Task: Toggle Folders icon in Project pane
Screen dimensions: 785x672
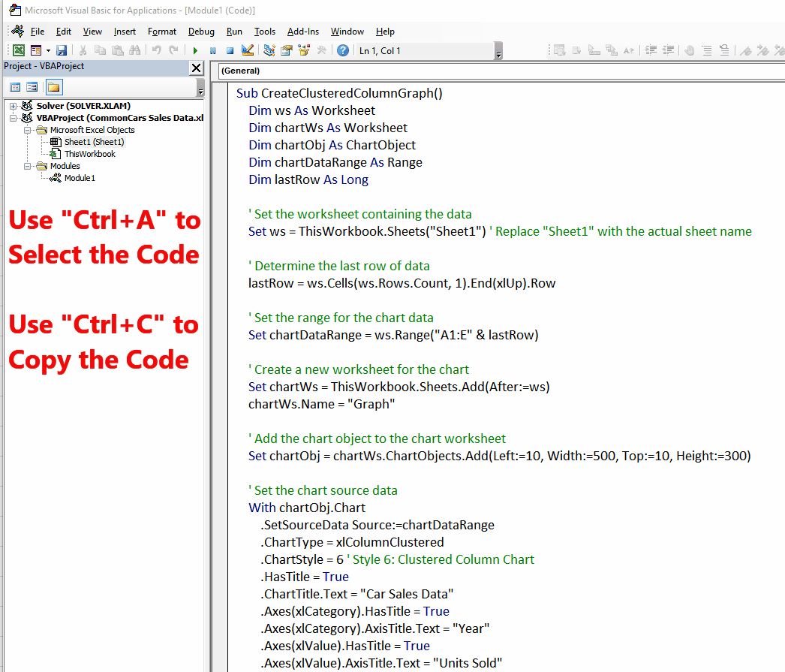Action: pyautogui.click(x=53, y=87)
